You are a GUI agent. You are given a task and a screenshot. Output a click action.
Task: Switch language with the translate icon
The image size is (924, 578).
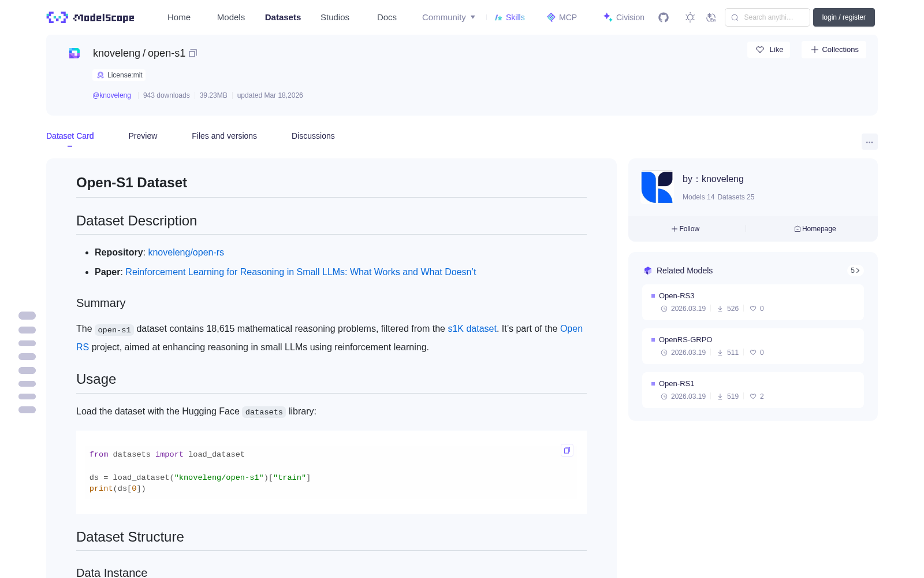click(x=711, y=17)
